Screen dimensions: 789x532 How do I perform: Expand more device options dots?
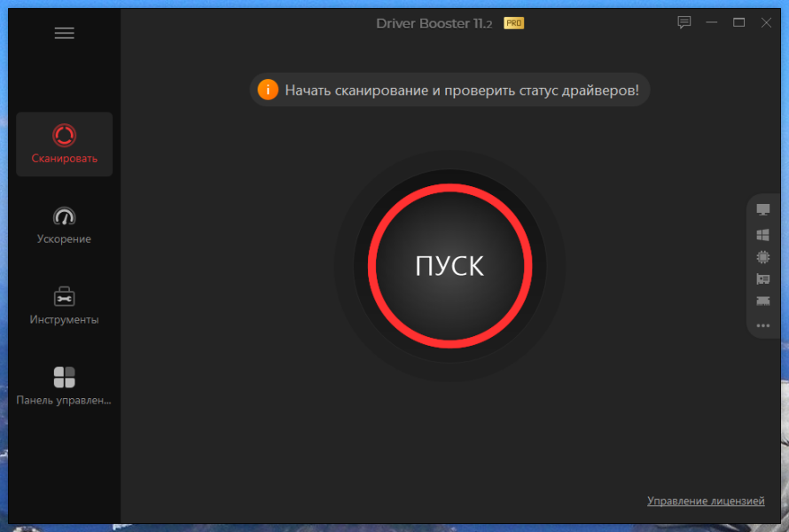762,325
